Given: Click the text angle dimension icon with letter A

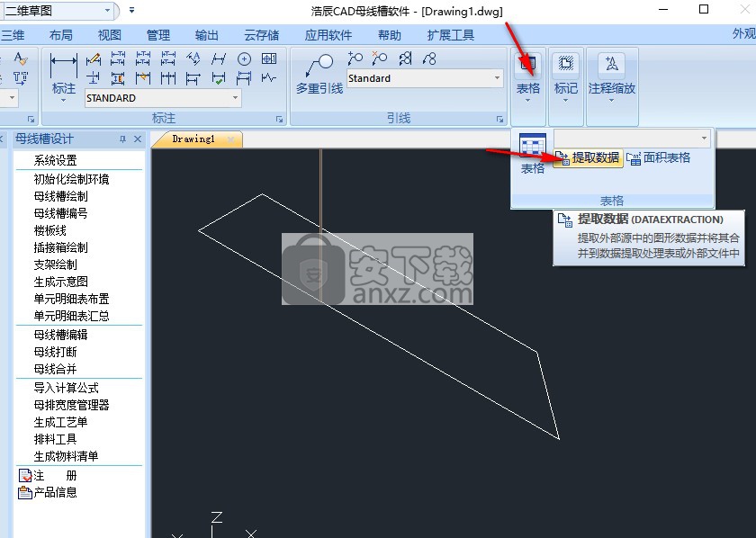Looking at the screenshot, I should (193, 58).
